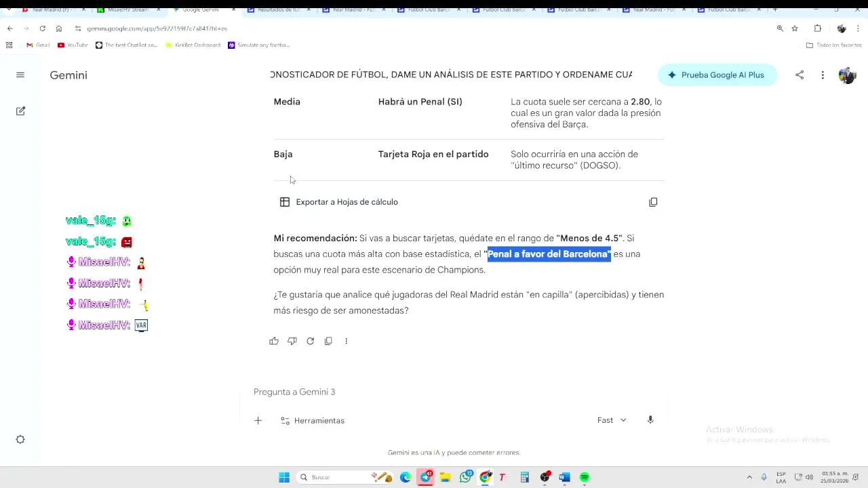Open Todos los favoritos bookmarks folder
This screenshot has width=868, height=488.
(833, 45)
